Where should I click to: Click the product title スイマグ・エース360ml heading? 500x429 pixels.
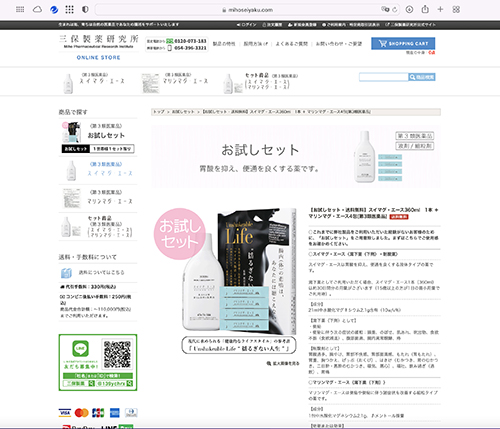(373, 213)
